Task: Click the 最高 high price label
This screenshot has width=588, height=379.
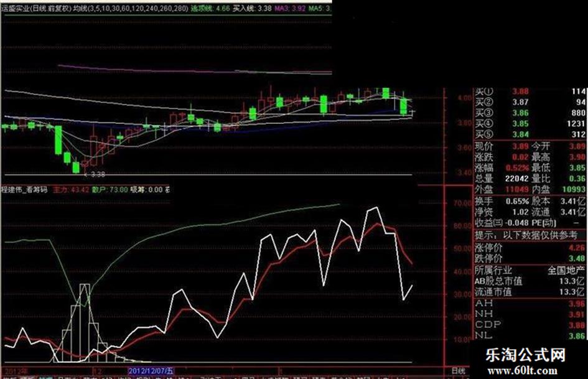Action: [x=540, y=157]
